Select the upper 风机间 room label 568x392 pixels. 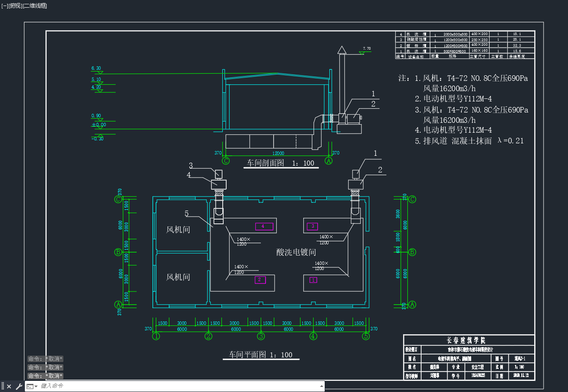point(178,230)
